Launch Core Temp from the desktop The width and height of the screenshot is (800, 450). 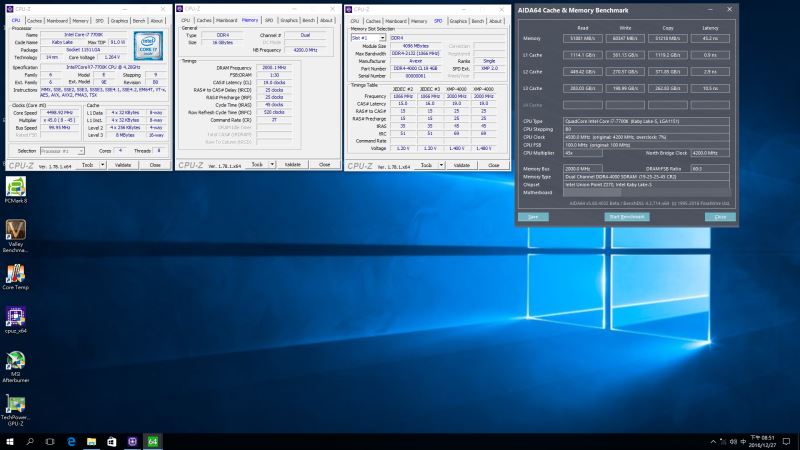pyautogui.click(x=15, y=277)
